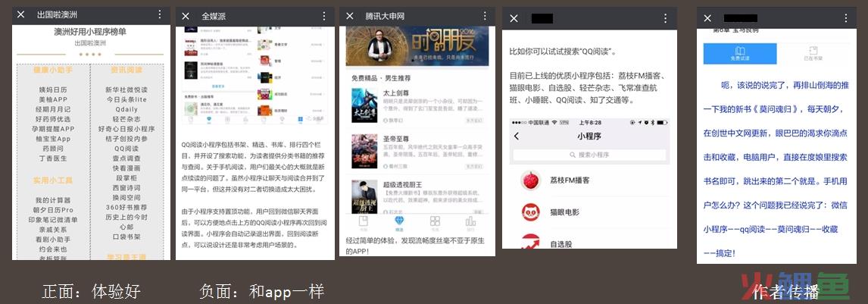Image resolution: width=868 pixels, height=304 pixels.
Task: Click 段掌柜 in the reading list
Action: [126, 178]
